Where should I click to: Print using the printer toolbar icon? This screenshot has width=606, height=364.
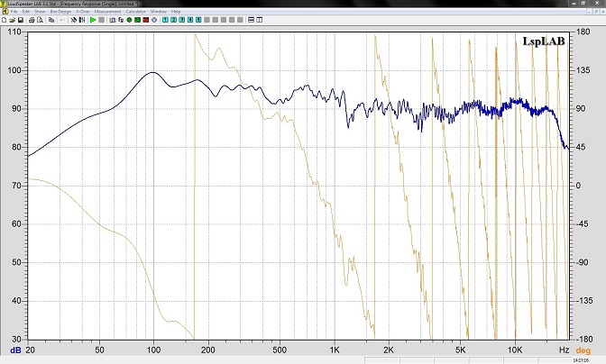32,20
